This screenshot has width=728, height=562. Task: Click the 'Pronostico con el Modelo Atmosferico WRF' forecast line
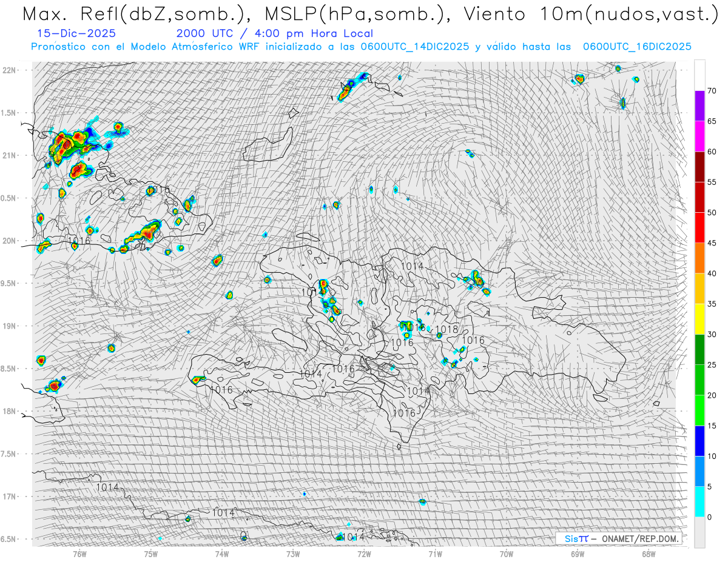coord(361,47)
